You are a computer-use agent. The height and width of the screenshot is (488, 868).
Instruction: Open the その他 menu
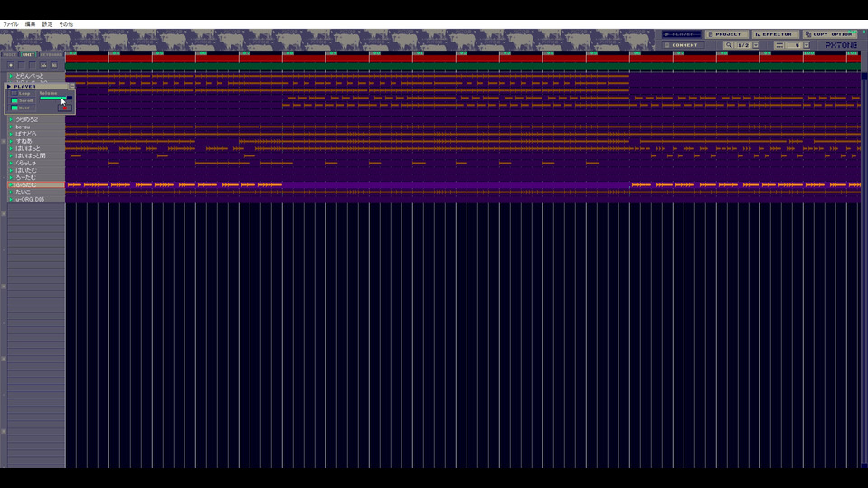click(66, 24)
